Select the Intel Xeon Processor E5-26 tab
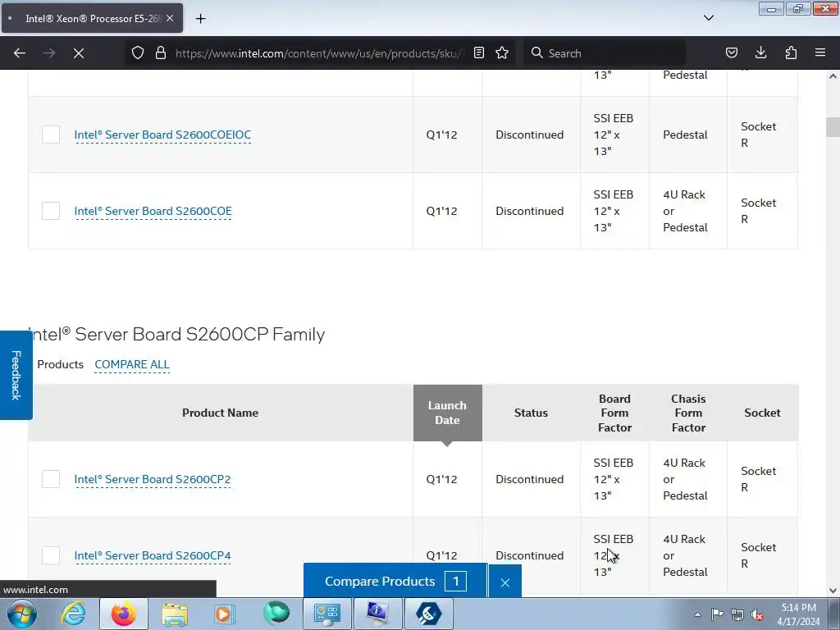This screenshot has height=630, width=840. click(92, 18)
